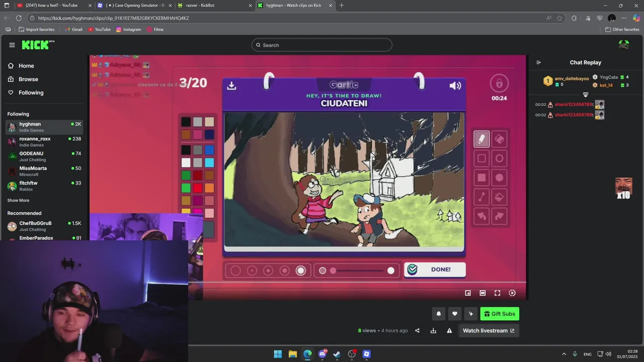The width and height of the screenshot is (644, 362).
Task: Switch the clip player to theater mode
Action: 482,293
